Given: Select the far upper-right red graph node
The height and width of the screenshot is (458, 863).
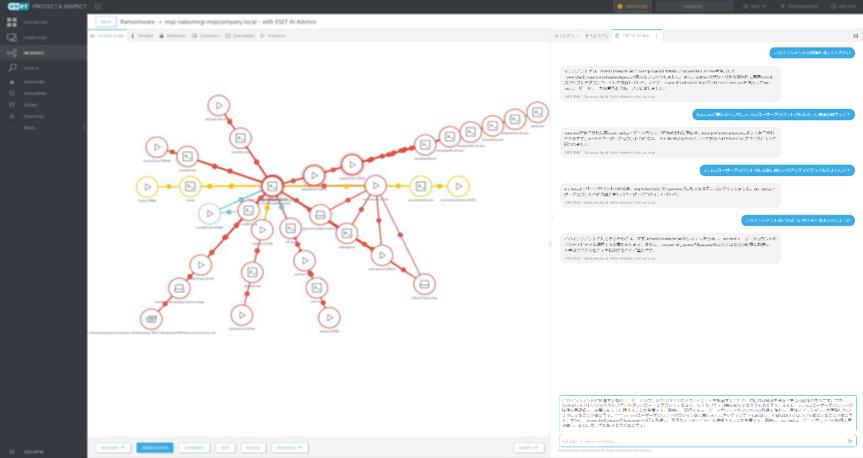Looking at the screenshot, I should click(x=537, y=112).
